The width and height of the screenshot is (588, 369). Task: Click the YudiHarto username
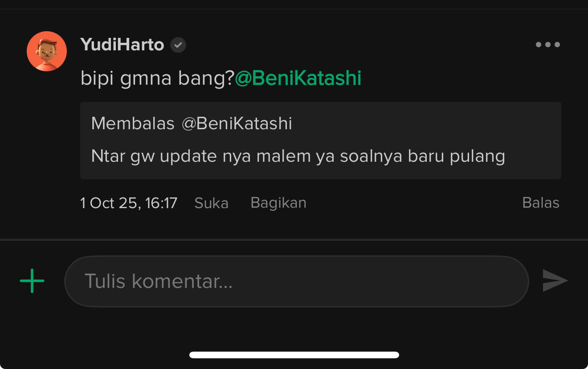coord(122,45)
